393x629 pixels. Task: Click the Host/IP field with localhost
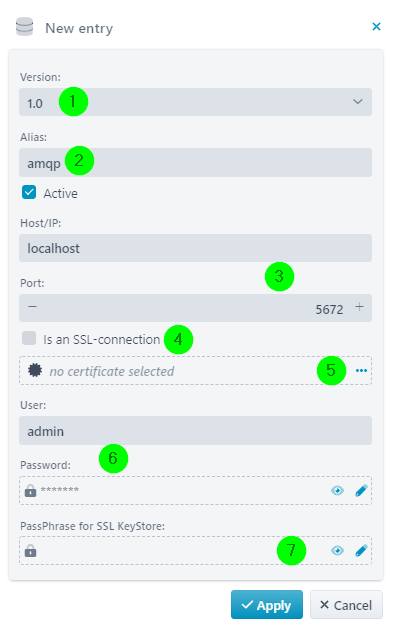pos(195,248)
